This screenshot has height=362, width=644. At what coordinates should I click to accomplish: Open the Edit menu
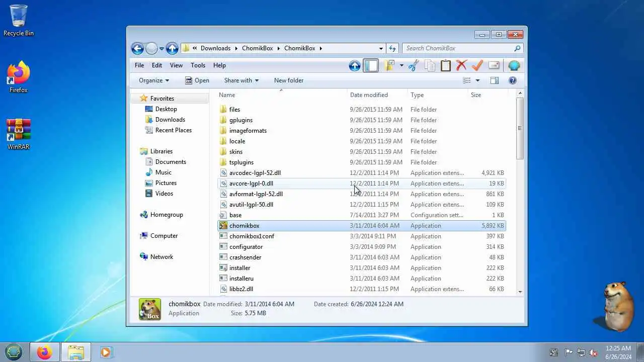pos(157,65)
